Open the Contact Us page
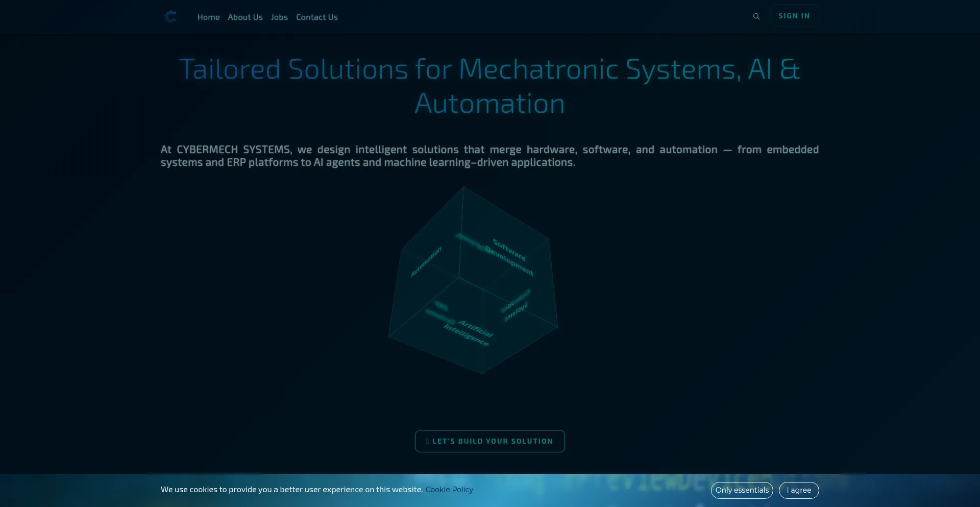980x507 pixels. (x=316, y=17)
